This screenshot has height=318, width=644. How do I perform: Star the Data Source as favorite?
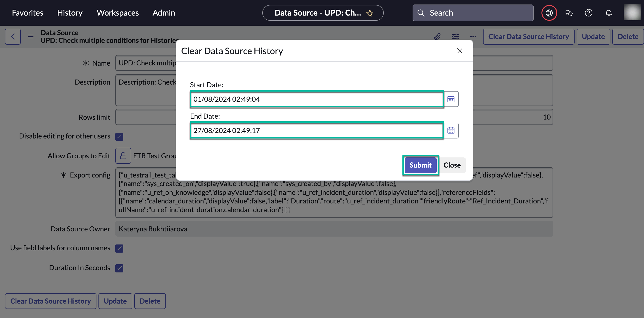370,13
